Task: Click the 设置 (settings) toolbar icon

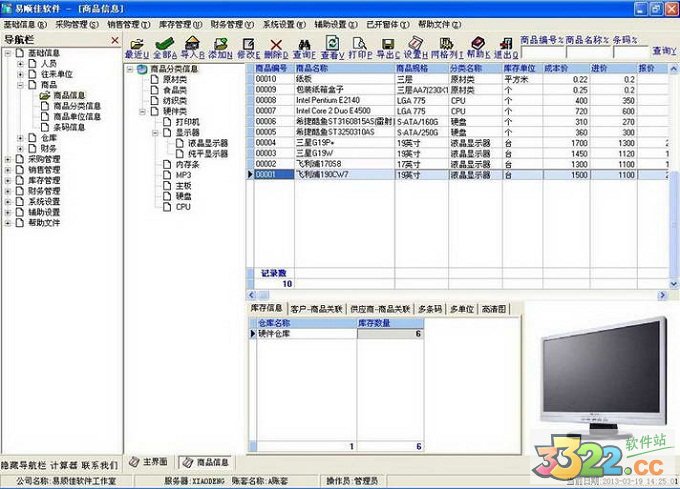Action: click(x=415, y=43)
